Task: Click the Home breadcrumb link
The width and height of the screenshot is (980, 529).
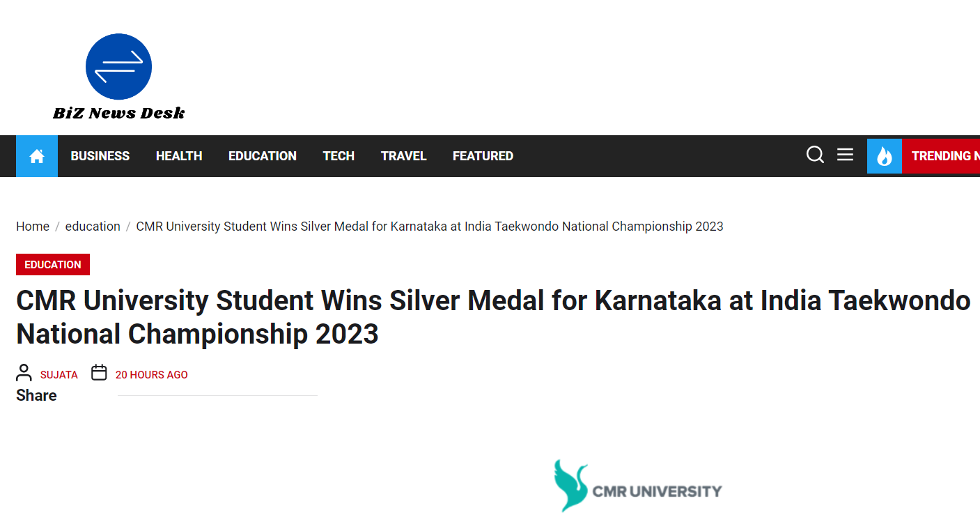Action: [x=33, y=227]
